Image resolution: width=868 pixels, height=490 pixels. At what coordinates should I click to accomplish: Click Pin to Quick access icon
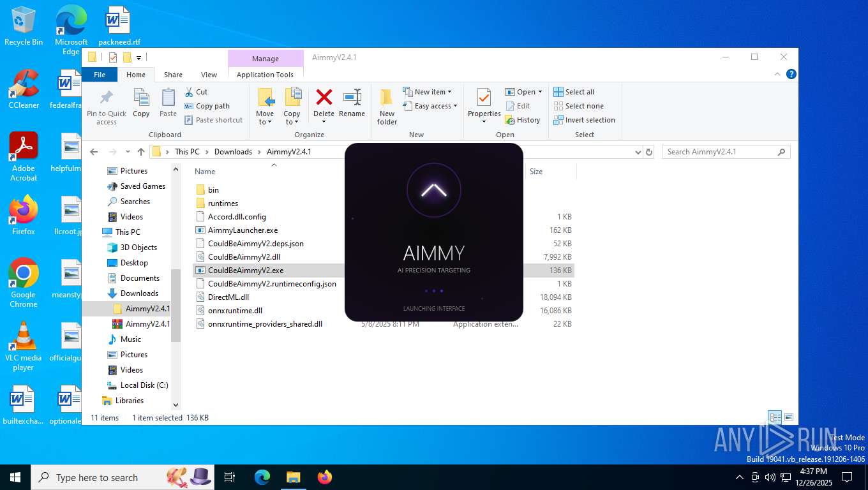pyautogui.click(x=107, y=98)
